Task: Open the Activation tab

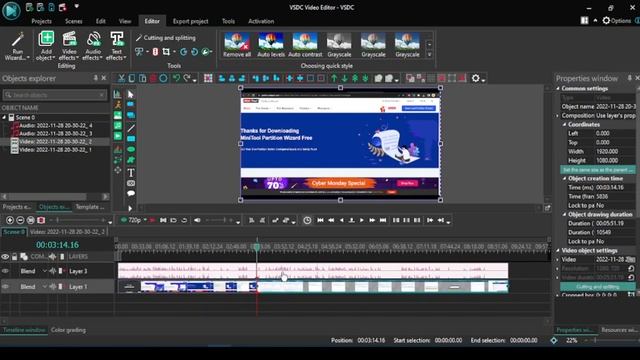Action: pos(261,21)
